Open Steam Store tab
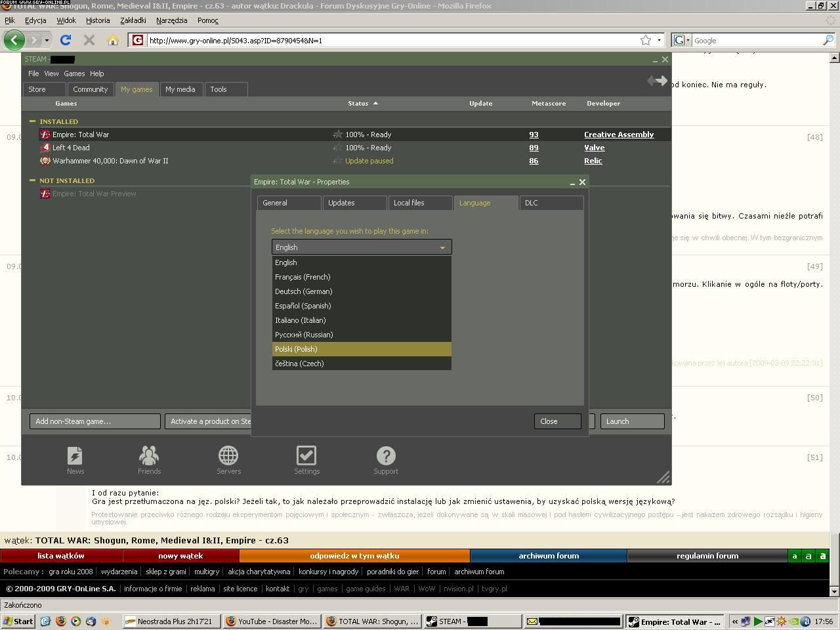840x630 pixels. (45, 89)
